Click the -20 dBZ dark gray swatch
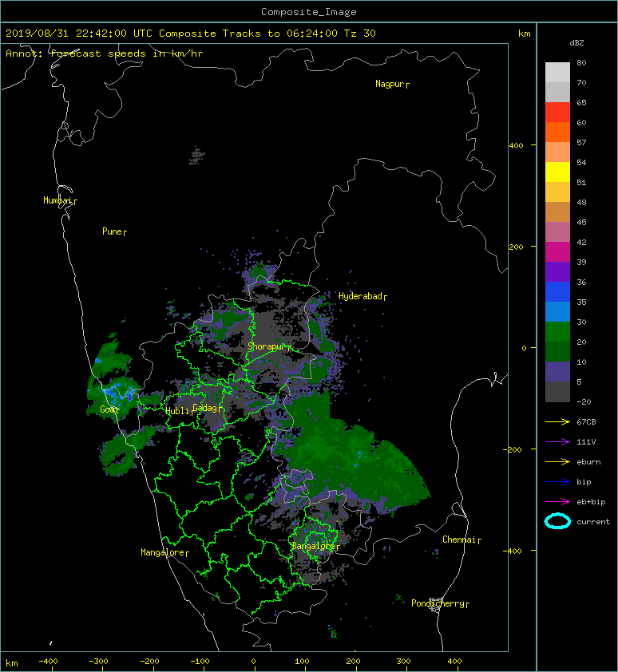The width and height of the screenshot is (618, 672). click(557, 392)
